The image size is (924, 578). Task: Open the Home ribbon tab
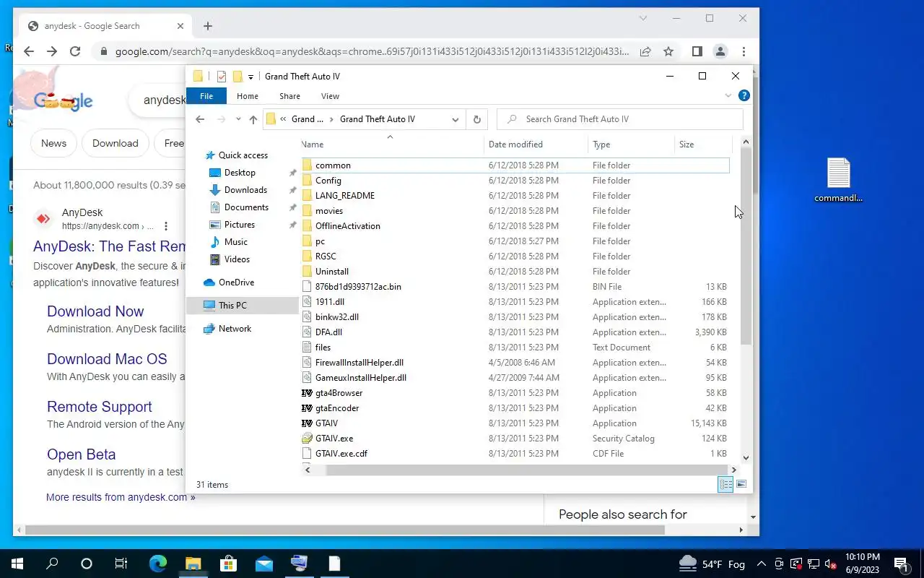tap(247, 96)
